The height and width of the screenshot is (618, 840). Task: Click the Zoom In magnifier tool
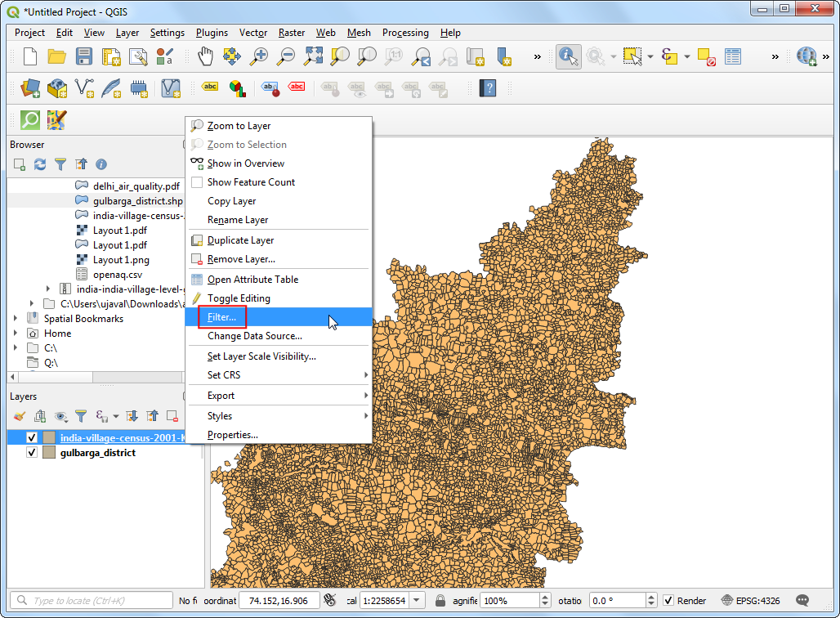[x=259, y=56]
